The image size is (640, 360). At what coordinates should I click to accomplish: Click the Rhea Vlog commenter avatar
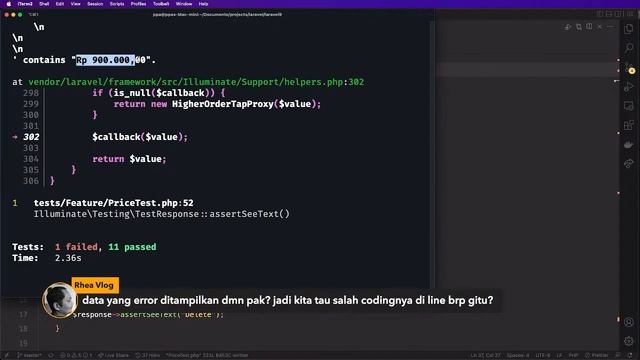[59, 300]
